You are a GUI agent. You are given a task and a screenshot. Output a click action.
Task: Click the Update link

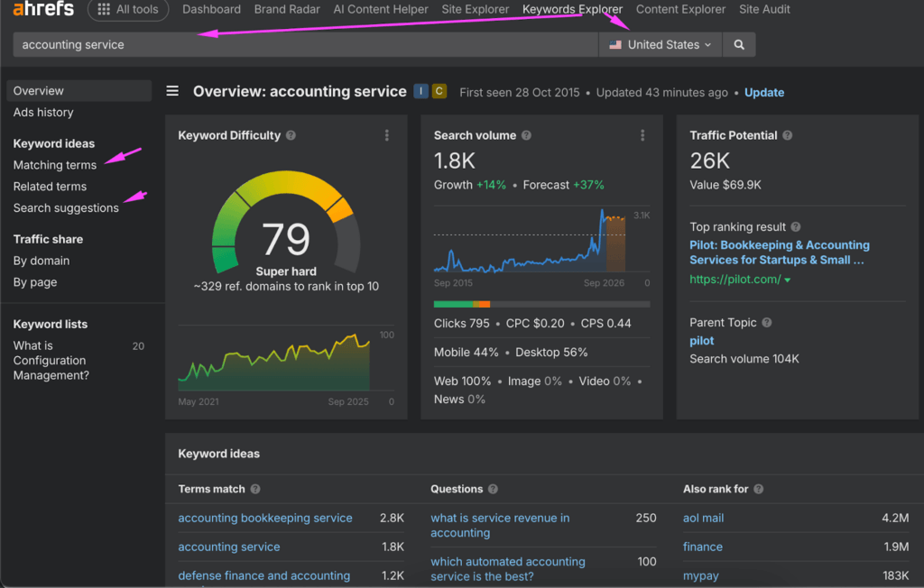click(763, 93)
